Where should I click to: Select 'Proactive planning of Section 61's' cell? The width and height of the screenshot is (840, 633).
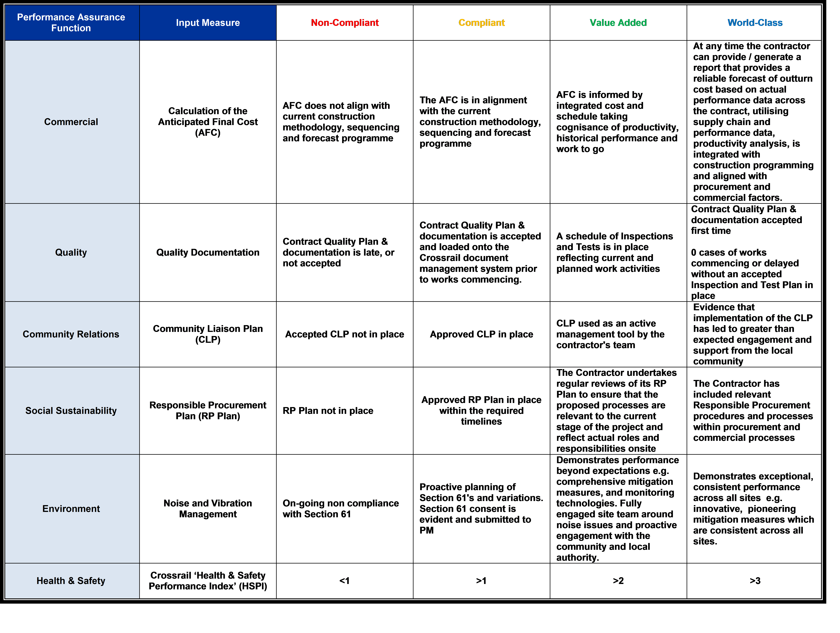(481, 509)
